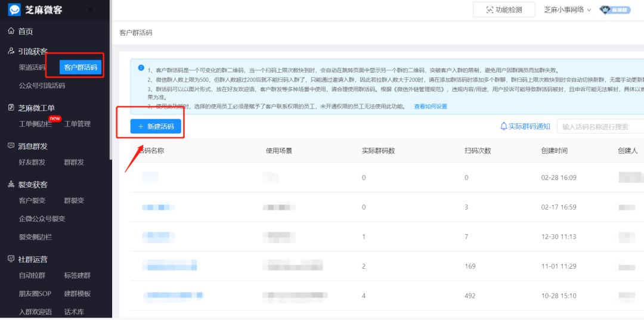Screen dimensions: 644x320
Task: Open 自动拉群 menu item
Action: point(32,275)
